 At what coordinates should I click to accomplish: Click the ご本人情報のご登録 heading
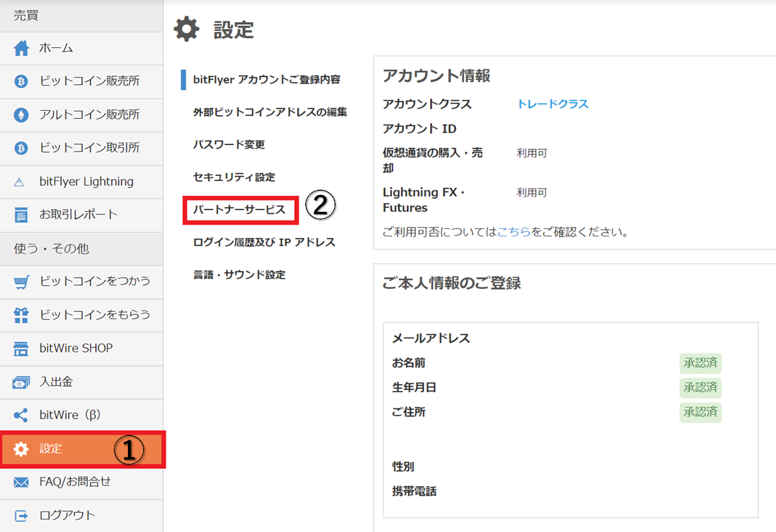pyautogui.click(x=452, y=283)
